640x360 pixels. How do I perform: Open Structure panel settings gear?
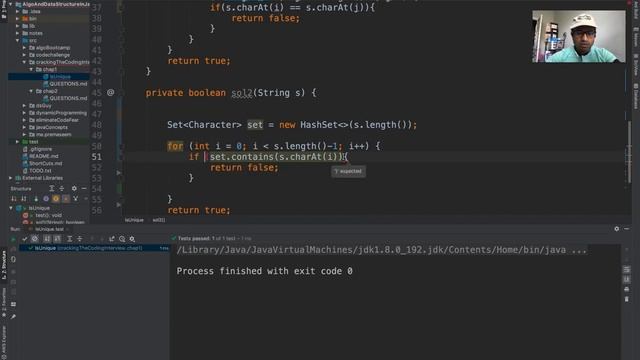(74, 189)
